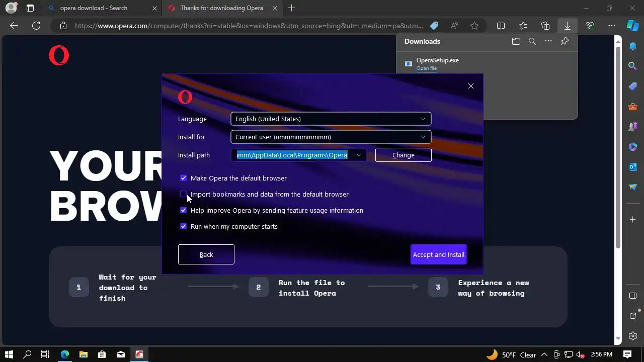Open Collections in Edge toolbar
Screen dimensions: 644x362
[x=545, y=26]
